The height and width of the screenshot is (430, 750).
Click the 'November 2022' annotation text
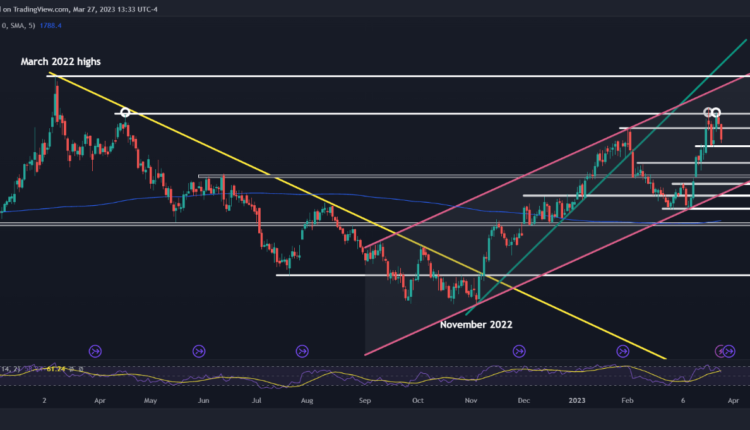click(x=477, y=325)
